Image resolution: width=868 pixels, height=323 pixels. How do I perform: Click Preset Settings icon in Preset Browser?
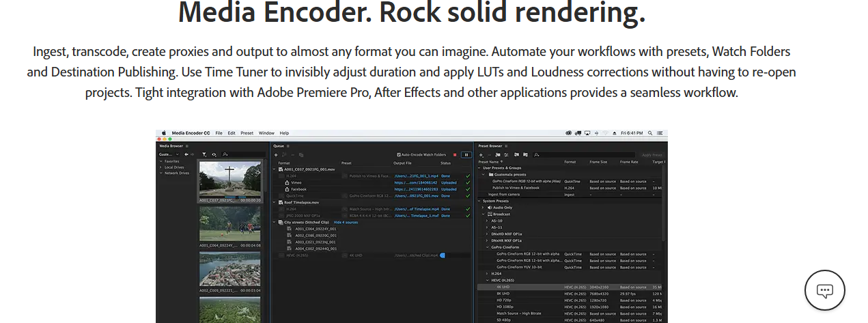point(506,155)
